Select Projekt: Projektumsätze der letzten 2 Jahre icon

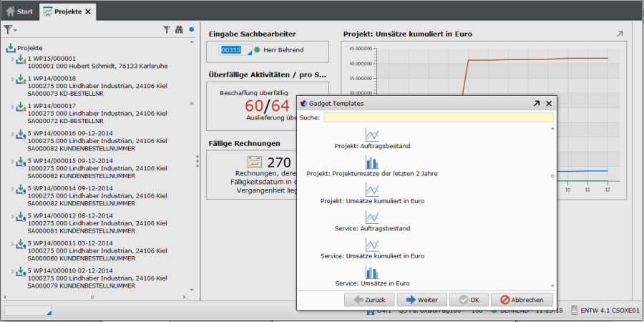[x=372, y=162]
